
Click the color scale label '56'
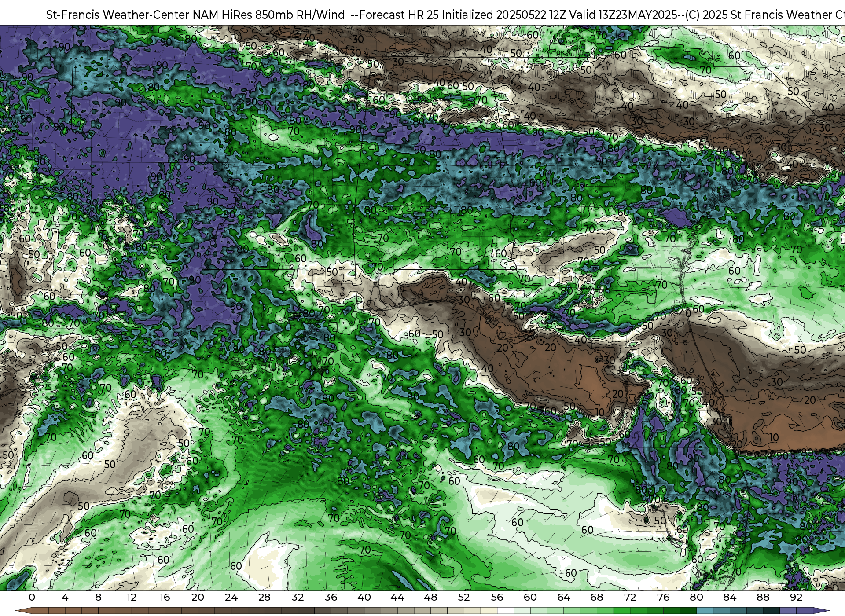pos(497,597)
